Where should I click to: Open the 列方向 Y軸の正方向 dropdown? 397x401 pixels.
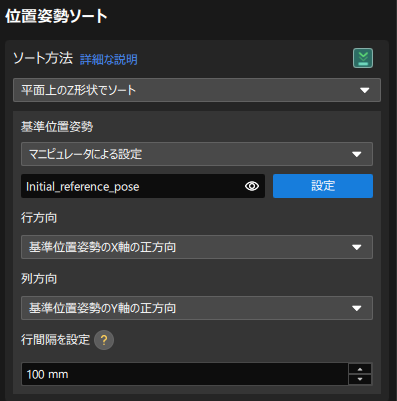tap(197, 308)
